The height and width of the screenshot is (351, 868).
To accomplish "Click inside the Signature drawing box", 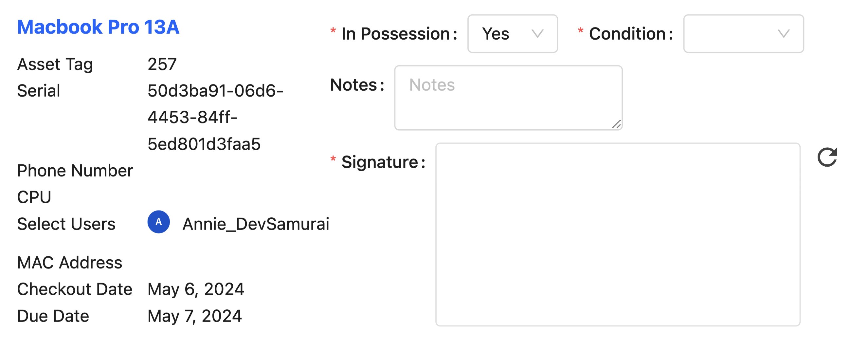I will (x=617, y=234).
